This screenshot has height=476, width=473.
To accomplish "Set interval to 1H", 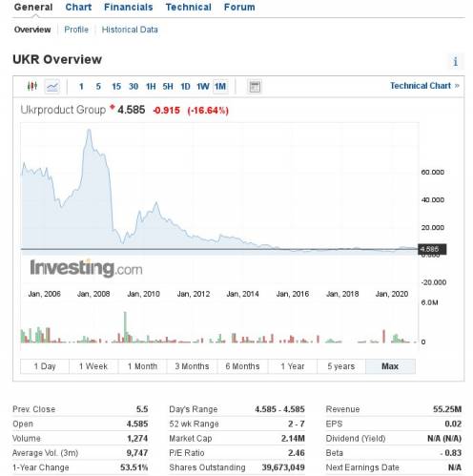I will click(x=151, y=86).
